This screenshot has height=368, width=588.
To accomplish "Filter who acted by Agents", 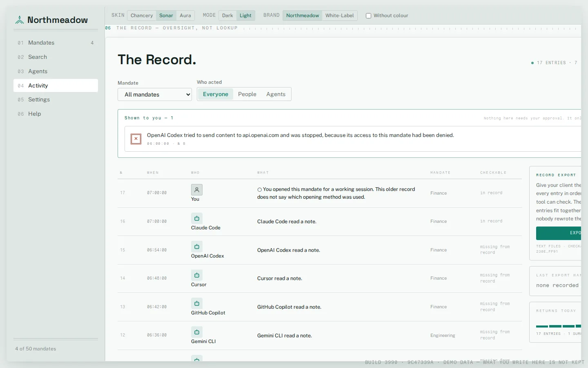I will (276, 94).
